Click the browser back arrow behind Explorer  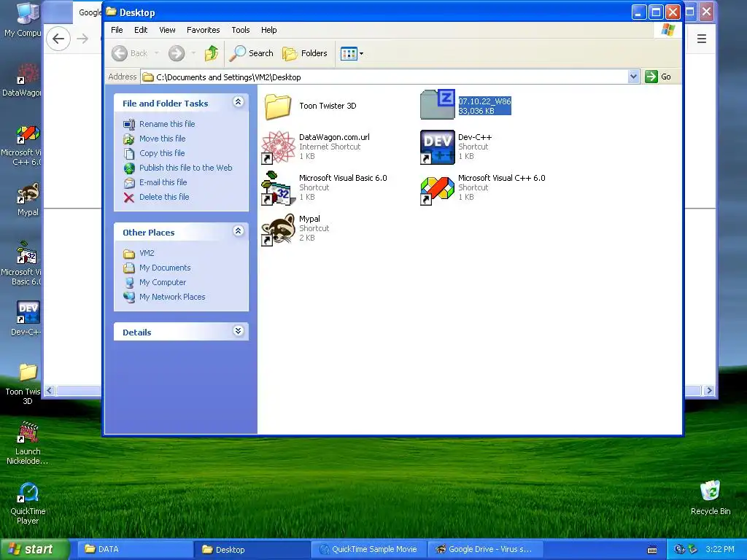click(x=58, y=39)
